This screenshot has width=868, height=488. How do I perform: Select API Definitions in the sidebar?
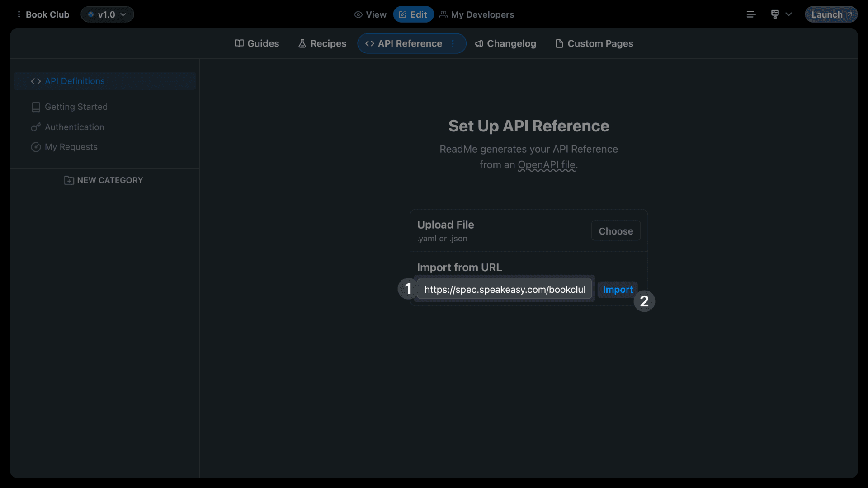click(x=104, y=81)
